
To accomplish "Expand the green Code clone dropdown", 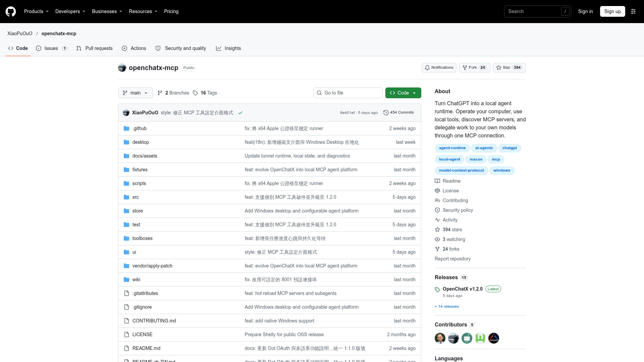I will pyautogui.click(x=403, y=93).
